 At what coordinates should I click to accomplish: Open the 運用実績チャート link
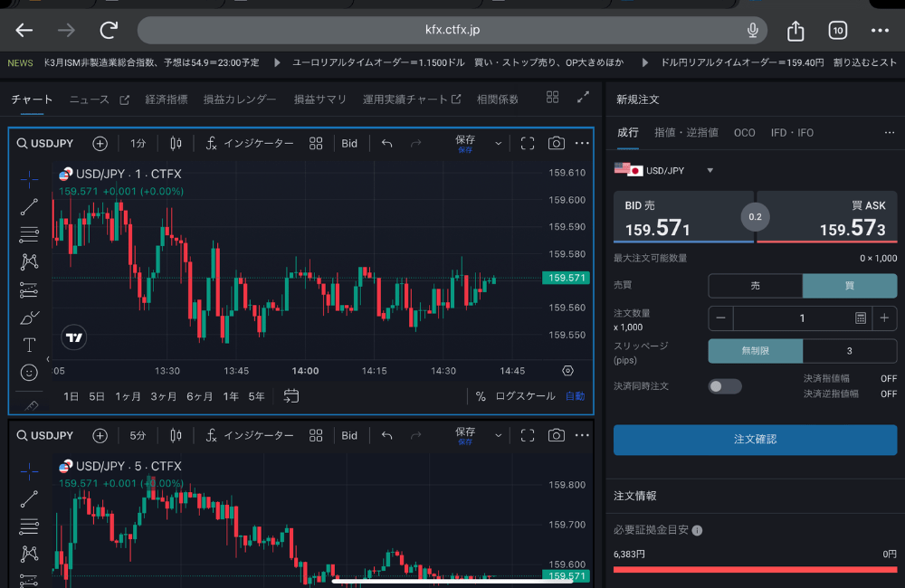412,100
